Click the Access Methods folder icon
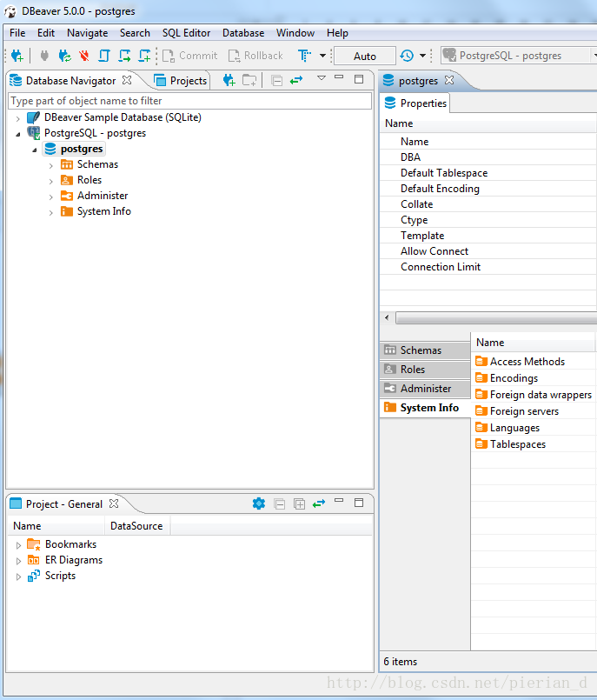597x700 pixels. 481,361
